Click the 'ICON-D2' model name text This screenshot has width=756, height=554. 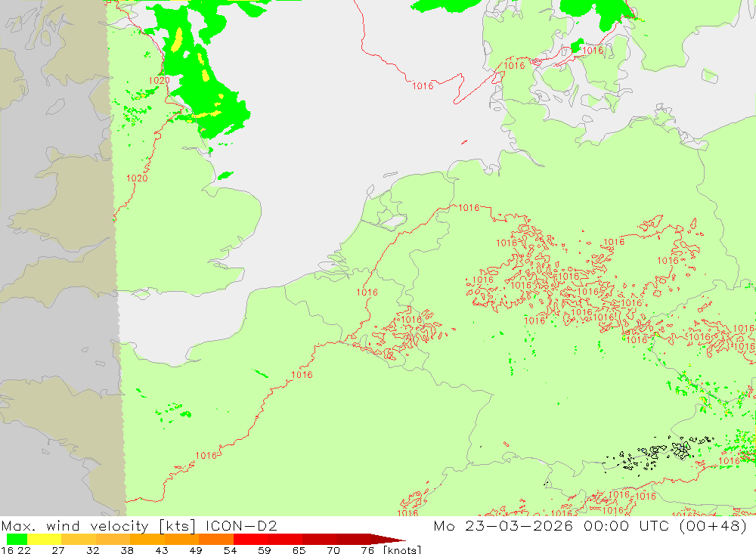coord(241,525)
